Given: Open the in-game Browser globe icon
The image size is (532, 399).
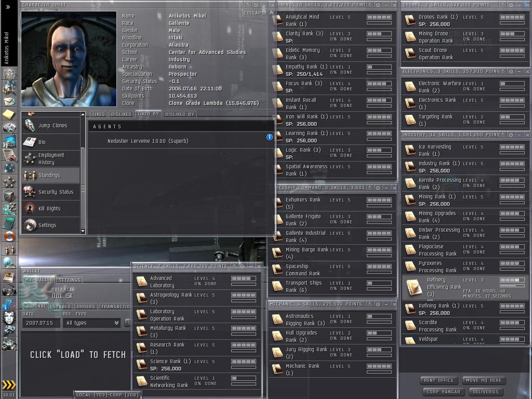Looking at the screenshot, I should click(9, 262).
